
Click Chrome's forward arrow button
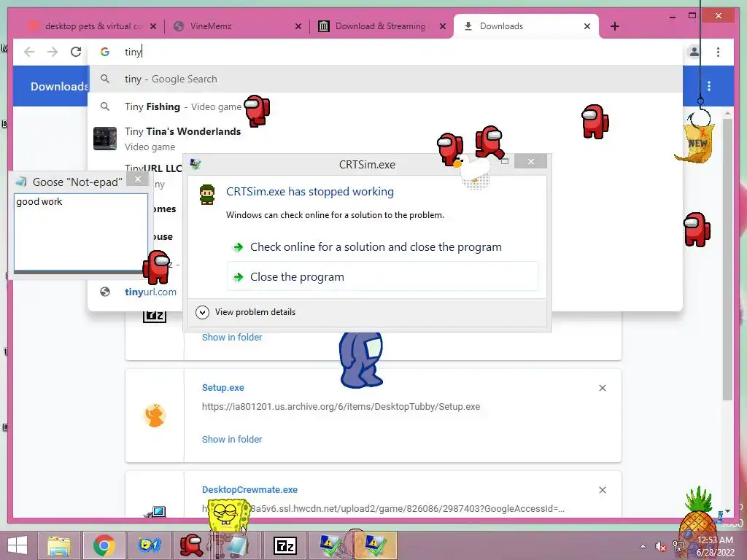tap(53, 52)
